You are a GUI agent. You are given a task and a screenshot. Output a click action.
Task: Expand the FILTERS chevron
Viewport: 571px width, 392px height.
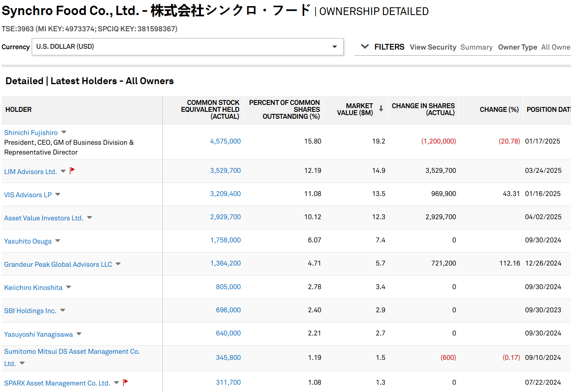tap(365, 46)
